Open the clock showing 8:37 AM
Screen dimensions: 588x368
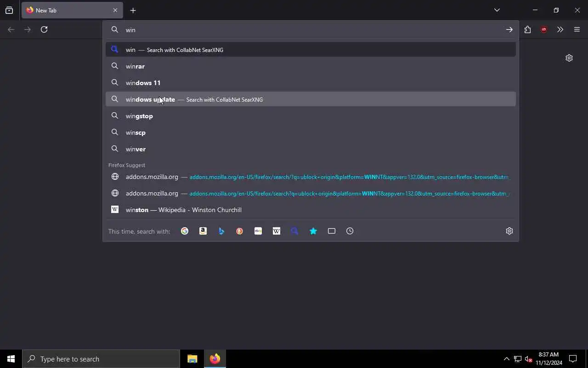pos(548,359)
